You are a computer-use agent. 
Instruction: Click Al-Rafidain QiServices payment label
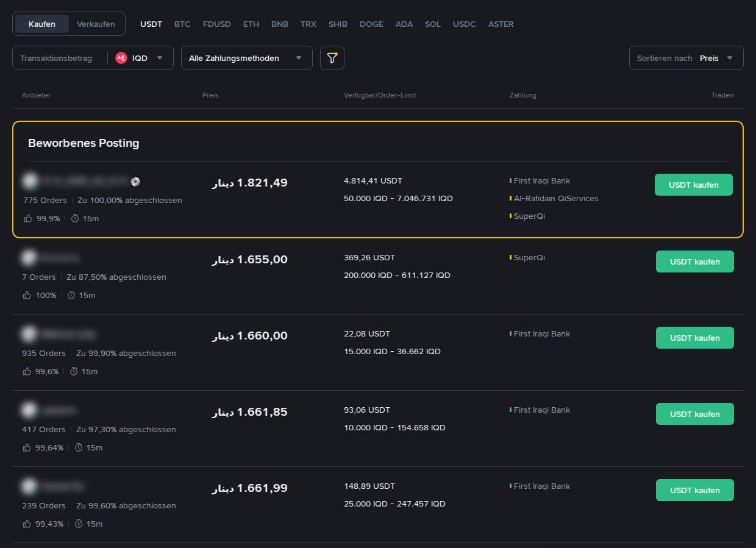556,198
